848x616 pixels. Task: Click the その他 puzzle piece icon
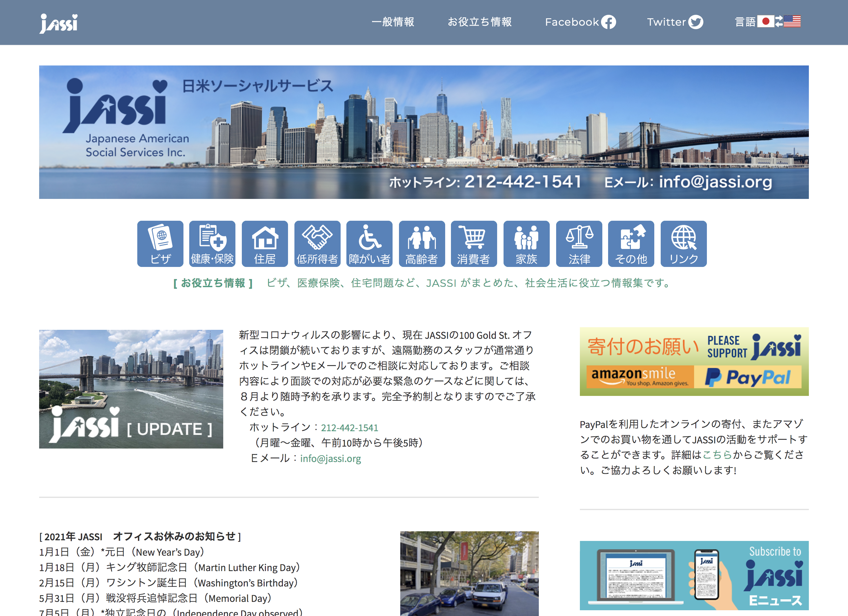(631, 244)
